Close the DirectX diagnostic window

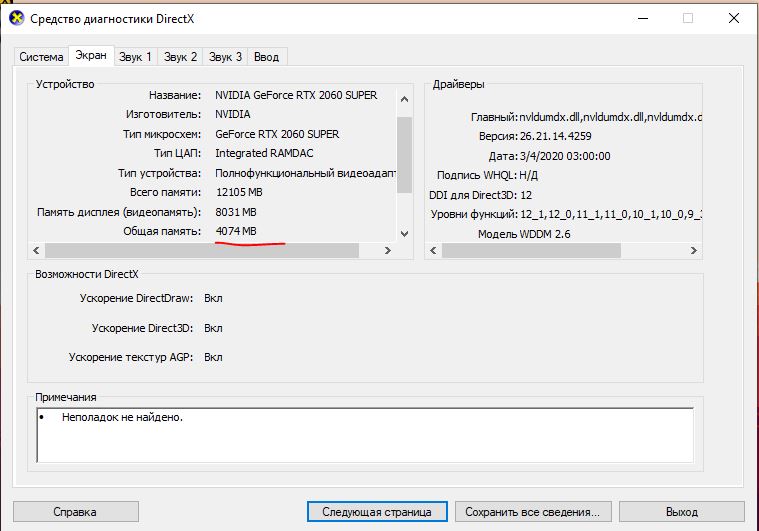pos(734,18)
